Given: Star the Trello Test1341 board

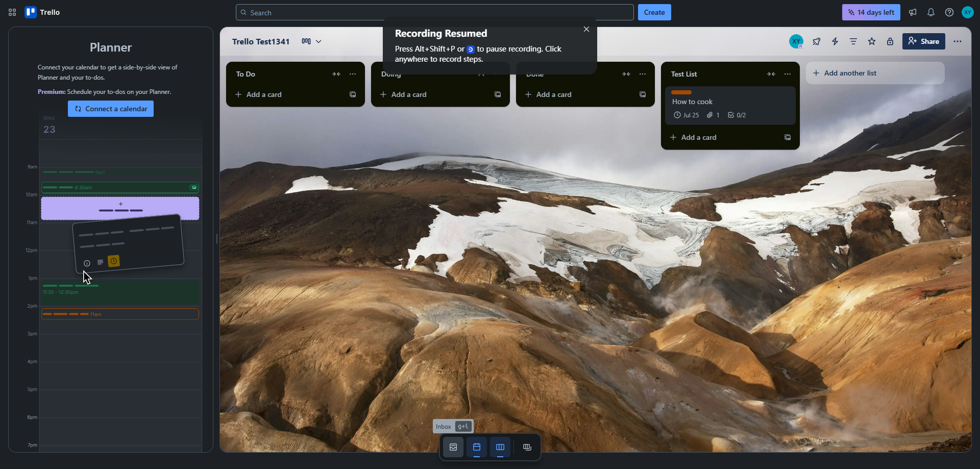Looking at the screenshot, I should (872, 41).
